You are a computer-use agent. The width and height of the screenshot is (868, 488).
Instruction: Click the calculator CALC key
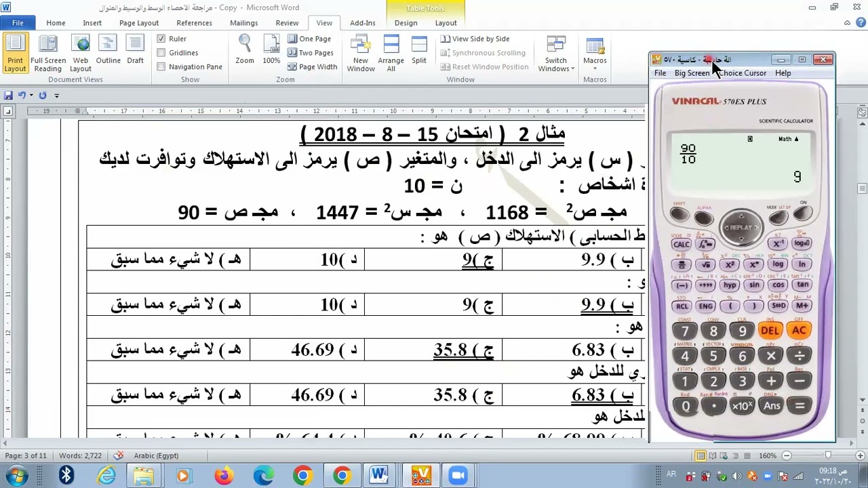[682, 244]
